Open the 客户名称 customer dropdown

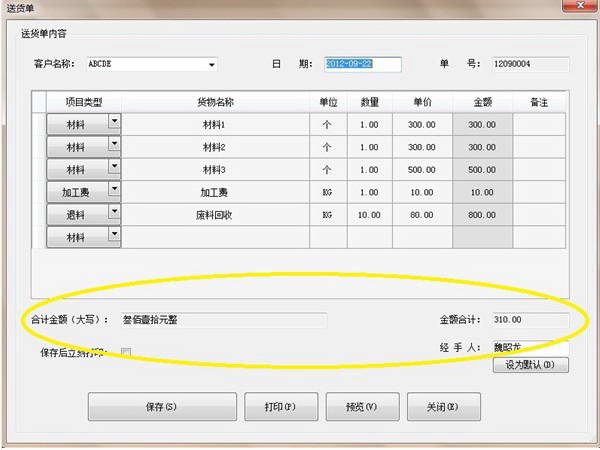pos(211,65)
